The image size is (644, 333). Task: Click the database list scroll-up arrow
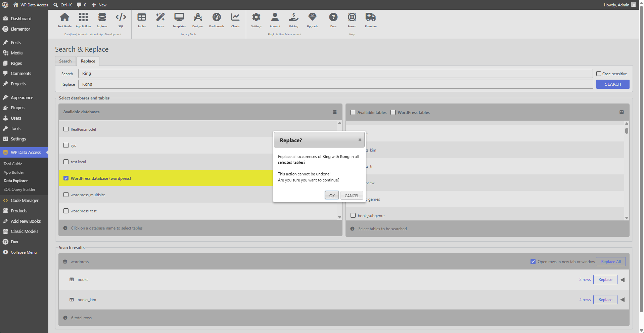pos(339,123)
